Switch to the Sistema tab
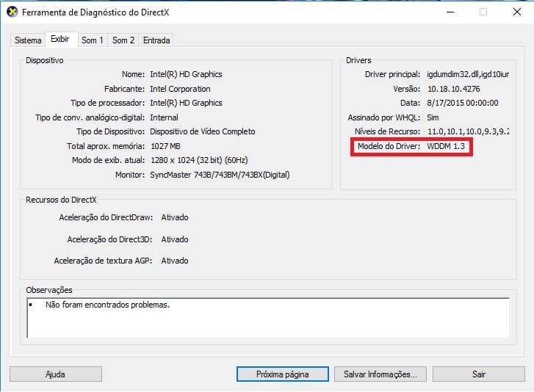Screen dimensions: 534x392 (x=28, y=40)
